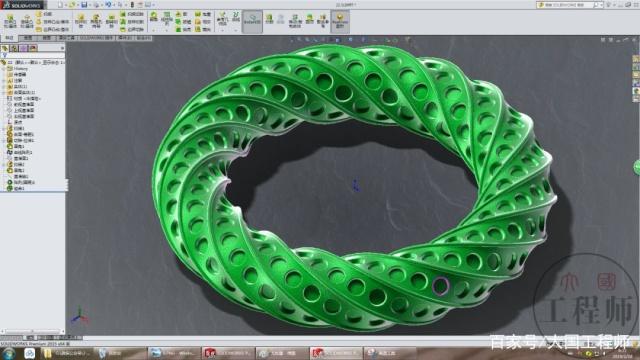Switch to the SOLIDWORKS Add-ins ribbon tab
The image size is (640, 360).
96,38
